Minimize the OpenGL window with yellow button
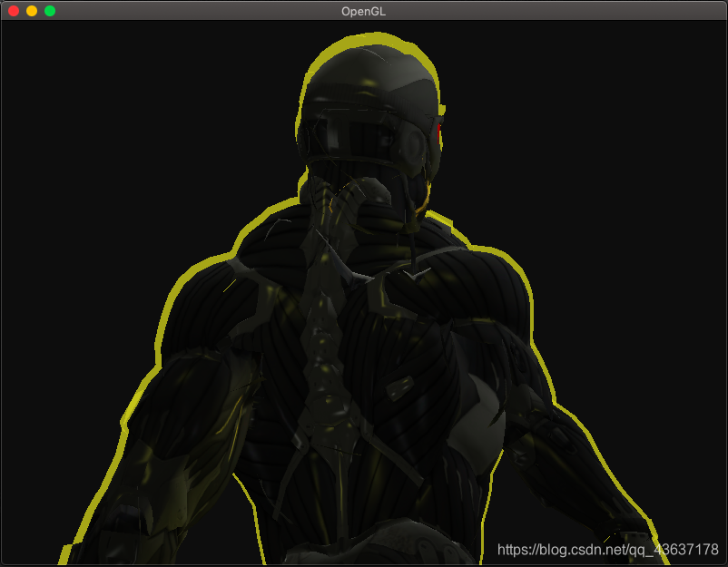 [x=32, y=11]
